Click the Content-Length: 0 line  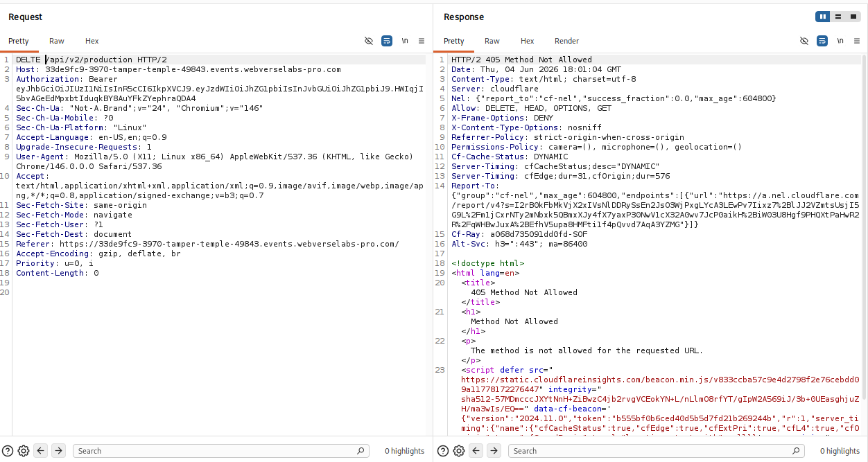58,273
